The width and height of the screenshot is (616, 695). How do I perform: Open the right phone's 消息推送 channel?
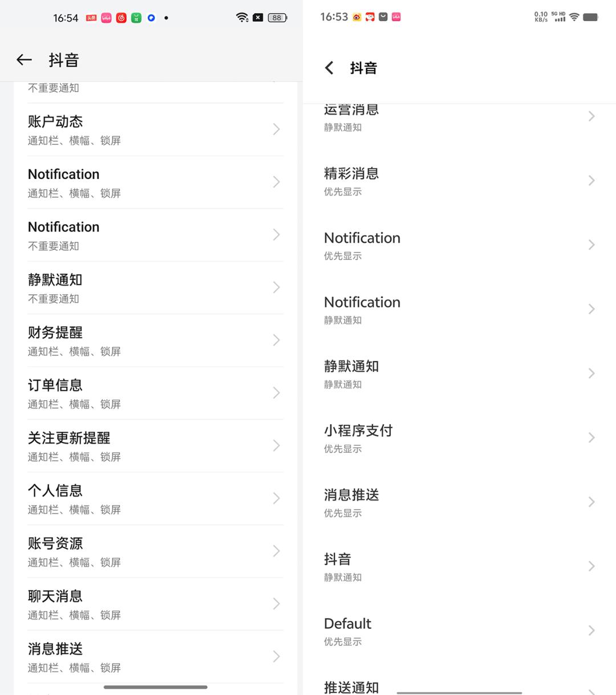(x=460, y=502)
